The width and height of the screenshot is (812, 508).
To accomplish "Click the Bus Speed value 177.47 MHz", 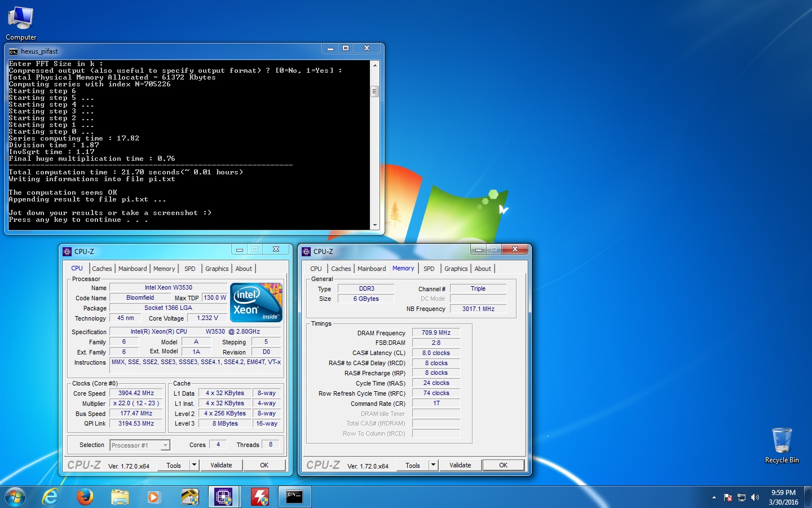I will coord(136,413).
